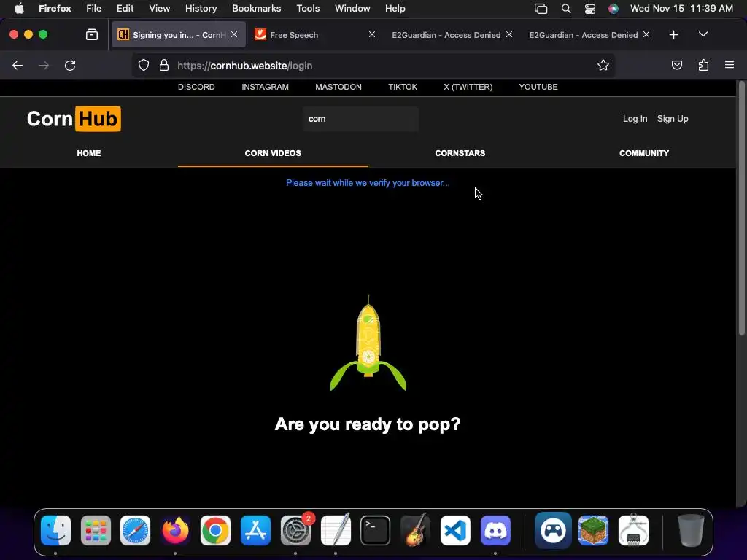Image resolution: width=747 pixels, height=560 pixels.
Task: Open the File menu
Action: click(x=94, y=9)
